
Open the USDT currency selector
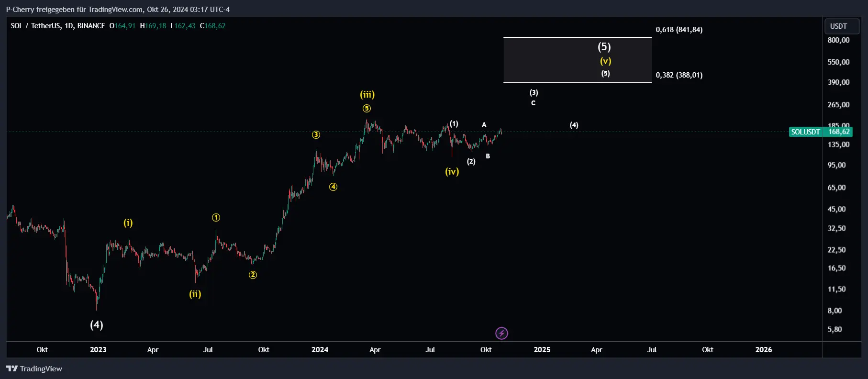tap(842, 26)
